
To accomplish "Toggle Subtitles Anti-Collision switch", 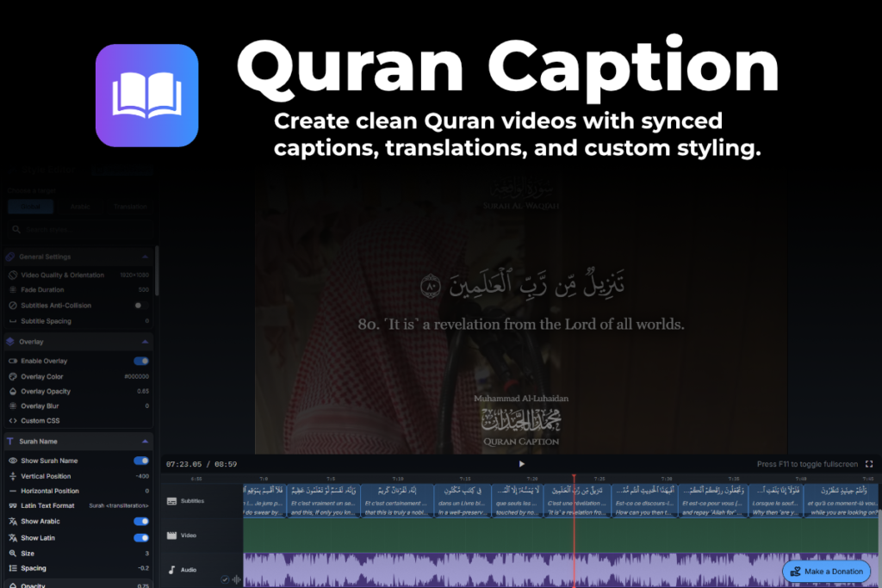I will click(x=141, y=306).
